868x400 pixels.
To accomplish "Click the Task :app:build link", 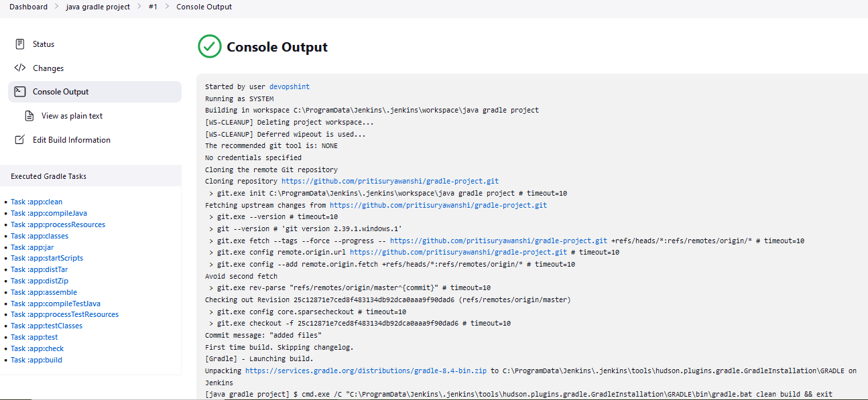I will (35, 360).
